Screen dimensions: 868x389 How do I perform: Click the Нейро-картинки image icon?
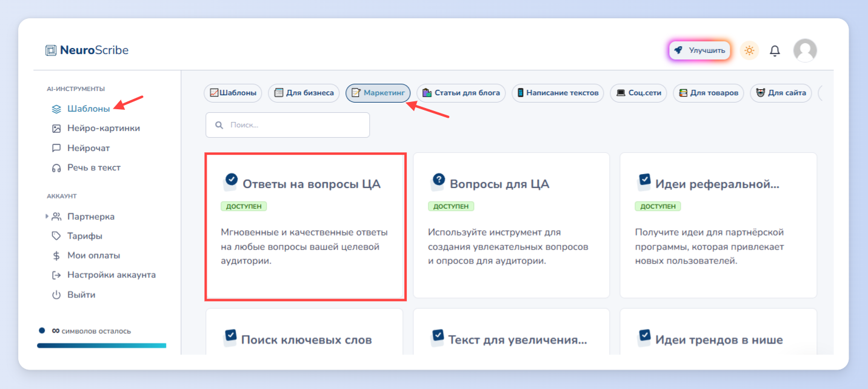click(56, 129)
